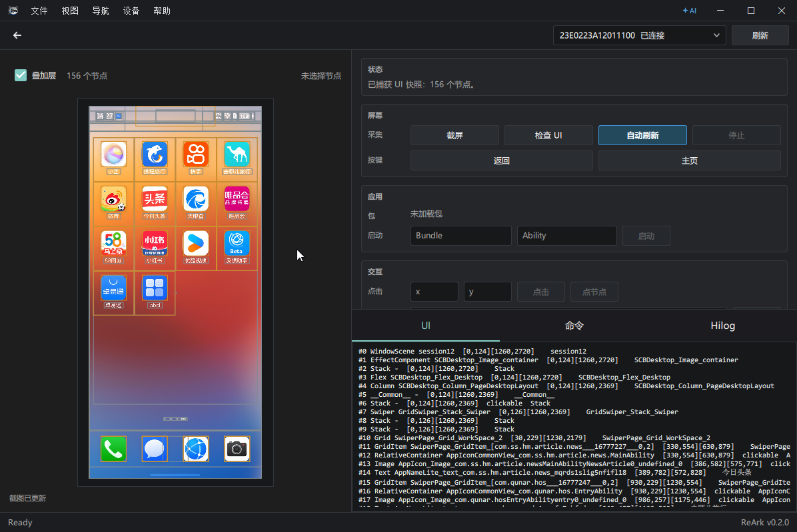The image size is (797, 532).
Task: Tap the green Phone dock icon
Action: pyautogui.click(x=113, y=449)
